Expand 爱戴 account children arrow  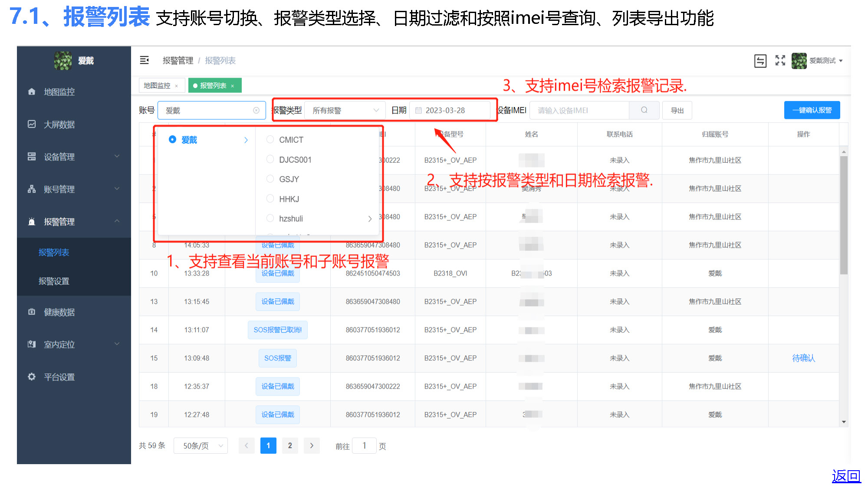point(246,140)
